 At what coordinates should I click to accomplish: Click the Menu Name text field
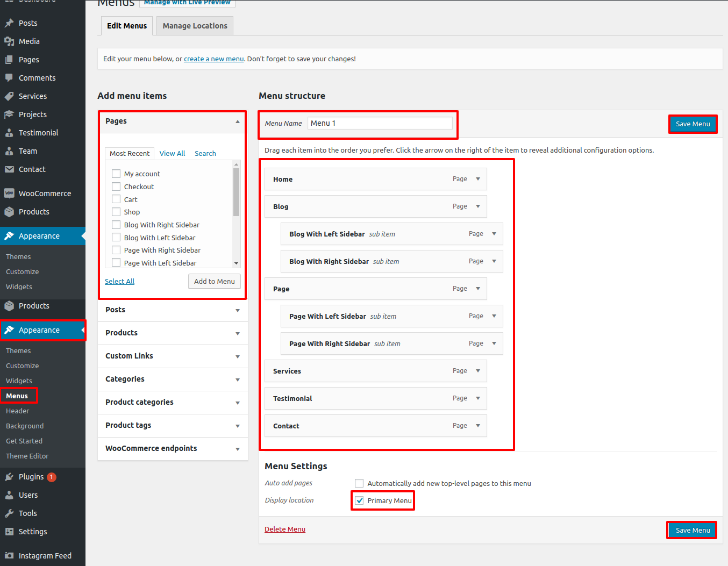click(x=380, y=123)
